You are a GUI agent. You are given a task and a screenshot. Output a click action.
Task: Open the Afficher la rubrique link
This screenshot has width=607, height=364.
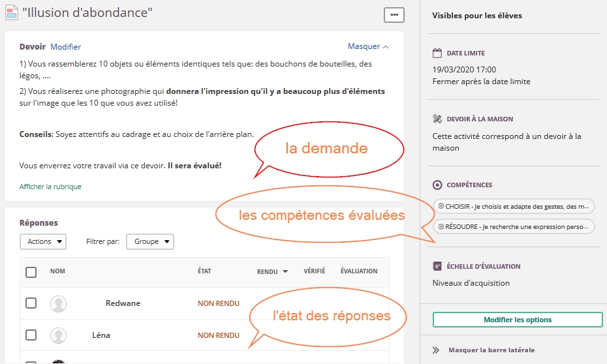pos(50,187)
